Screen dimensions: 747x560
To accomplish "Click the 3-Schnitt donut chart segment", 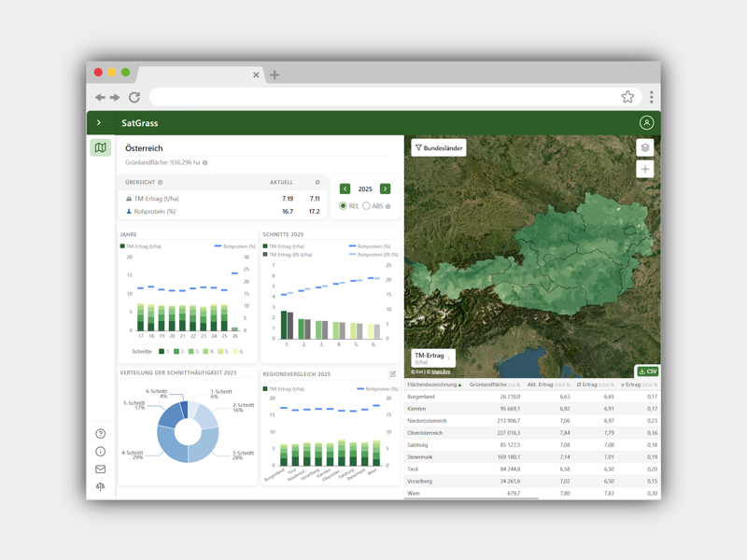I will tap(205, 446).
